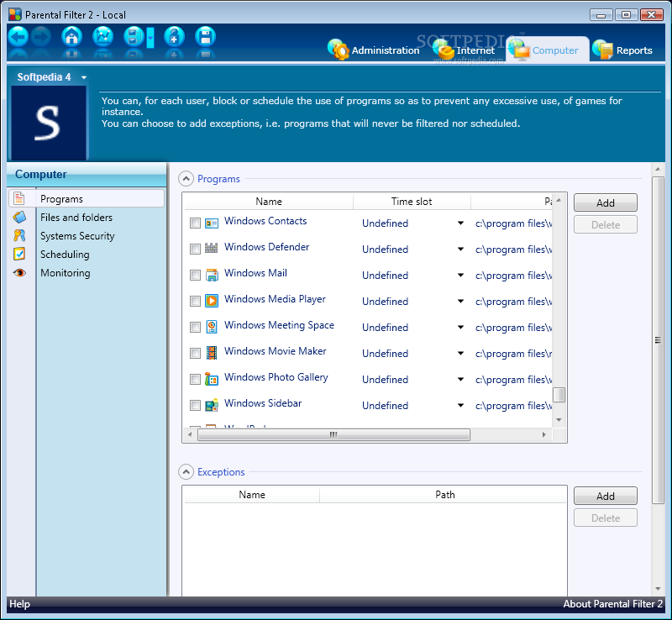Go to Home via house icon
Viewport: 672px width, 620px height.
point(72,37)
